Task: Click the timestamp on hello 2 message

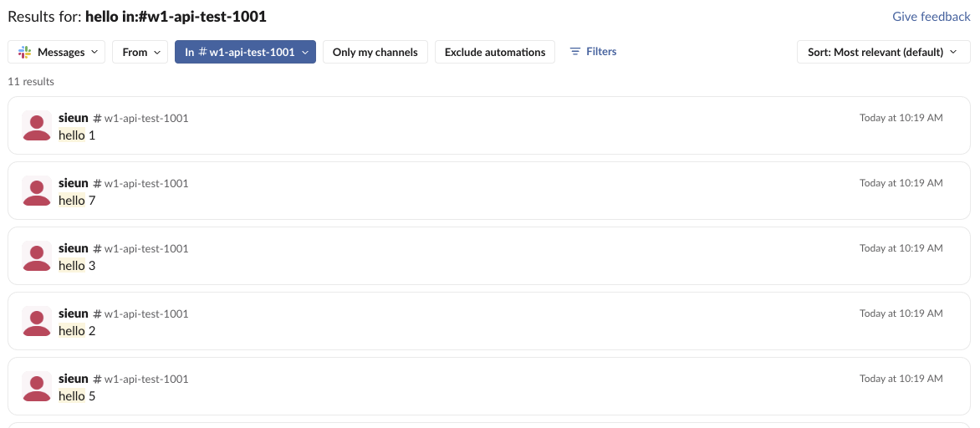Action: [x=901, y=313]
